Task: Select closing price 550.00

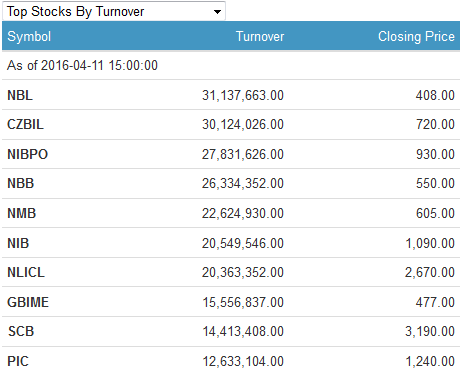Action: 435,184
